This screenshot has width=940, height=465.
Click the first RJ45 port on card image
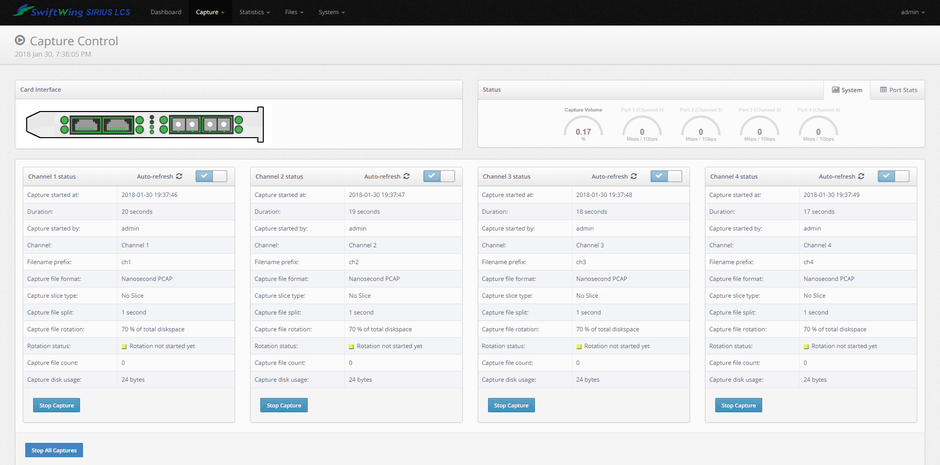pyautogui.click(x=85, y=125)
